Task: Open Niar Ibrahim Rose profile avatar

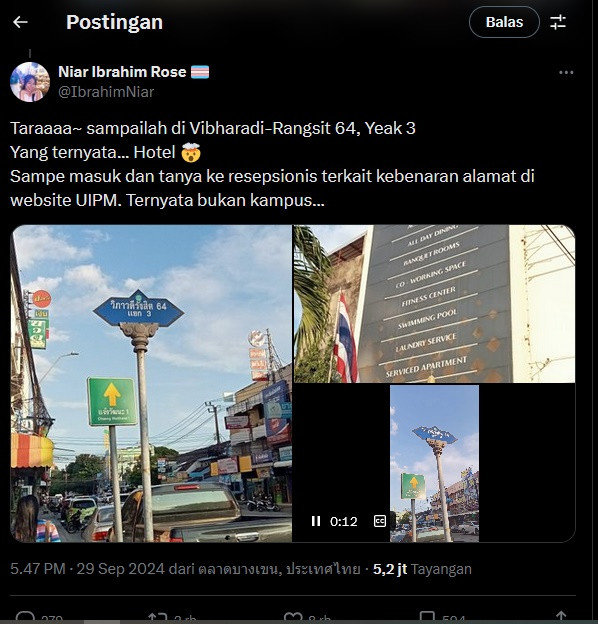Action: (x=30, y=82)
